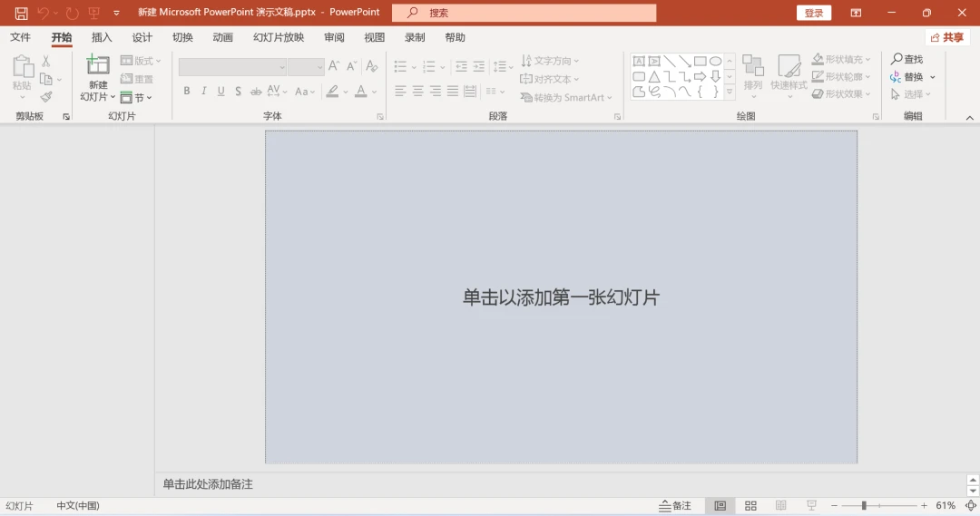Screen dimensions: 980x516
Task: Toggle Strikethrough formatting
Action: [256, 92]
